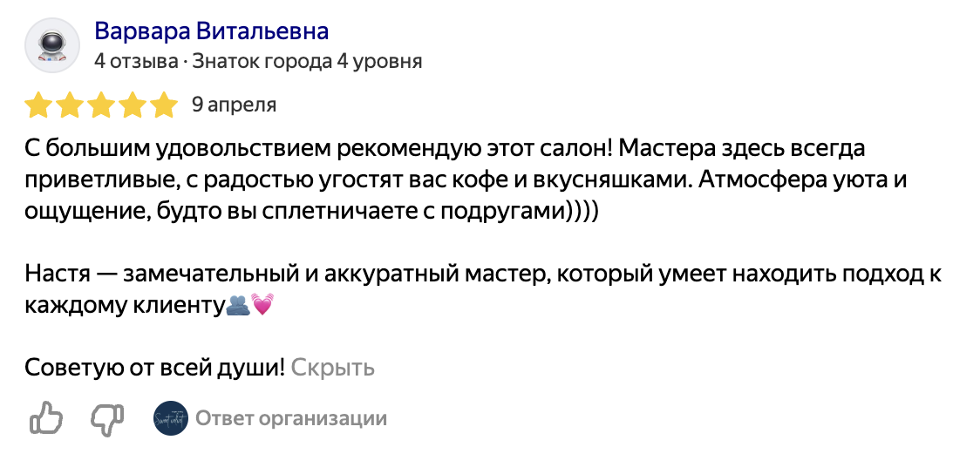Click the first yellow rating star
Image resolution: width=980 pixels, height=474 pixels.
(38, 105)
